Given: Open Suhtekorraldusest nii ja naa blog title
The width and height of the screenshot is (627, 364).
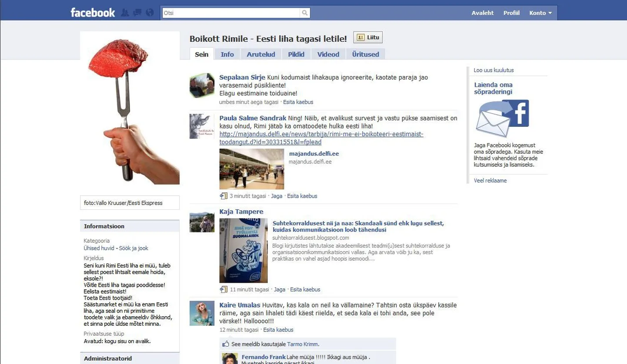Looking at the screenshot, I should coord(358,226).
